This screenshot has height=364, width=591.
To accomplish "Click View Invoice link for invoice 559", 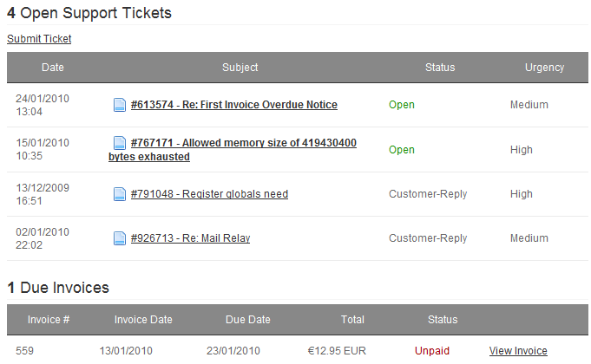I will point(518,351).
